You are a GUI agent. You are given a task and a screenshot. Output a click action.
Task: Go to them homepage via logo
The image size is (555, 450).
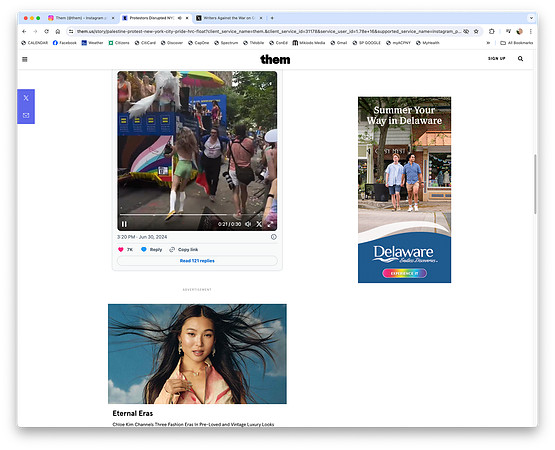tap(275, 59)
